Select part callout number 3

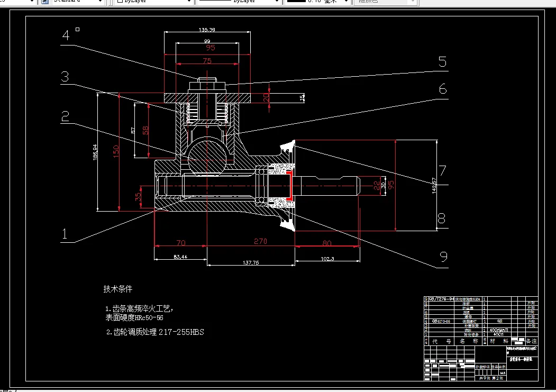click(65, 77)
